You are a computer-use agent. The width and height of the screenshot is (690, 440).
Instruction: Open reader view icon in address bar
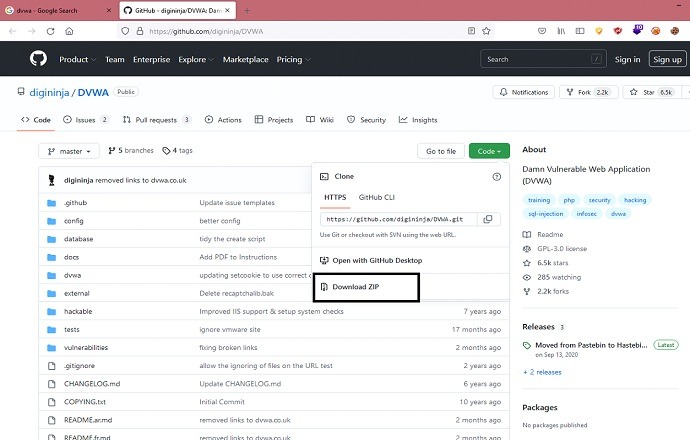click(x=471, y=31)
